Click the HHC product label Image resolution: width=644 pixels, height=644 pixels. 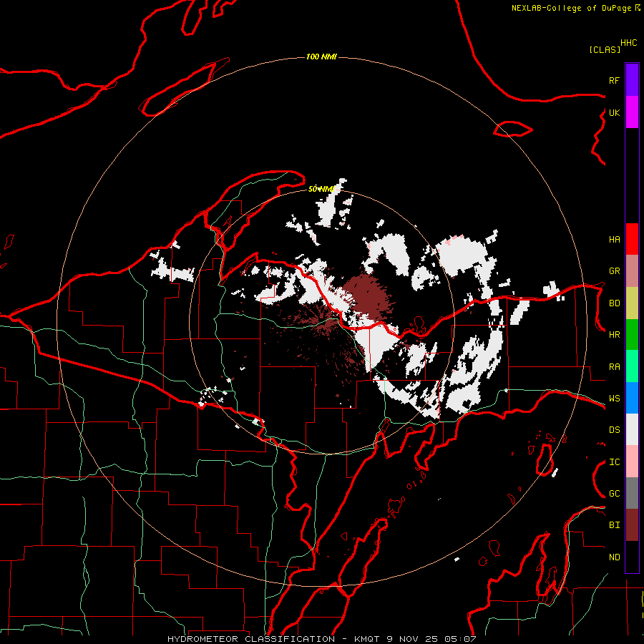[x=628, y=43]
